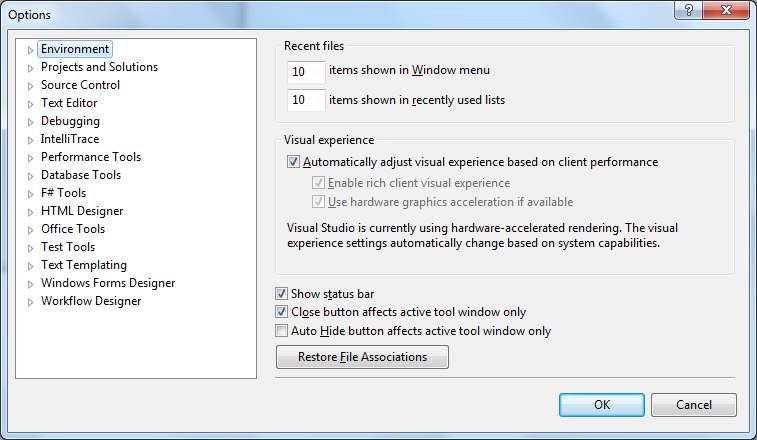The image size is (757, 440).
Task: Expand the HTML Designer node arrow
Action: [31, 212]
